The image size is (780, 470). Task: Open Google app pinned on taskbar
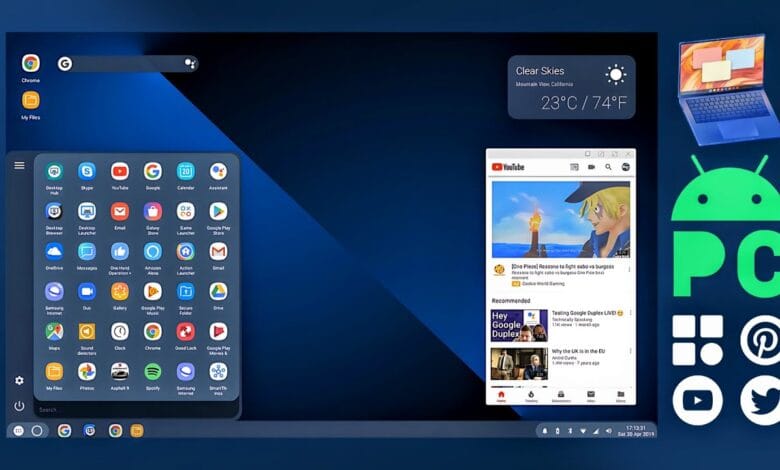pyautogui.click(x=64, y=431)
